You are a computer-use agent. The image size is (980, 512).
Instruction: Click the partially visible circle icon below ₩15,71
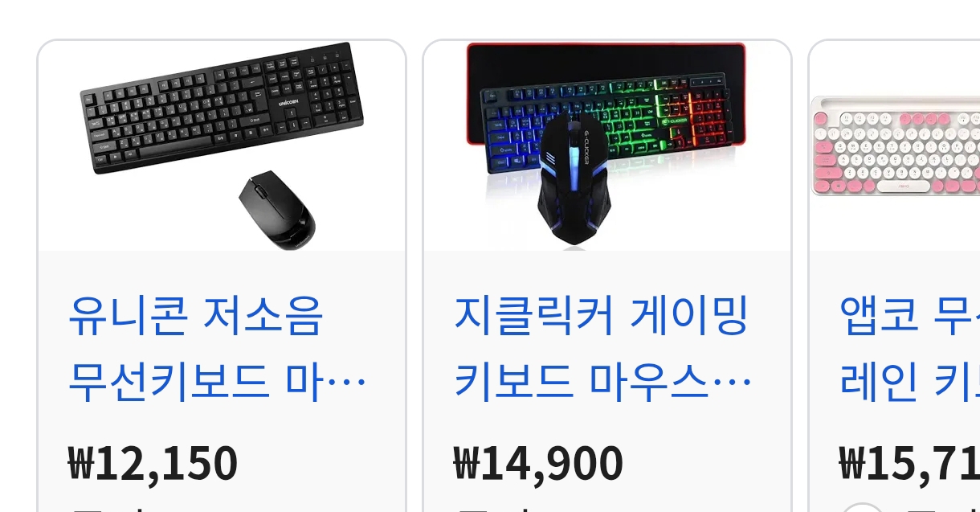click(x=861, y=506)
